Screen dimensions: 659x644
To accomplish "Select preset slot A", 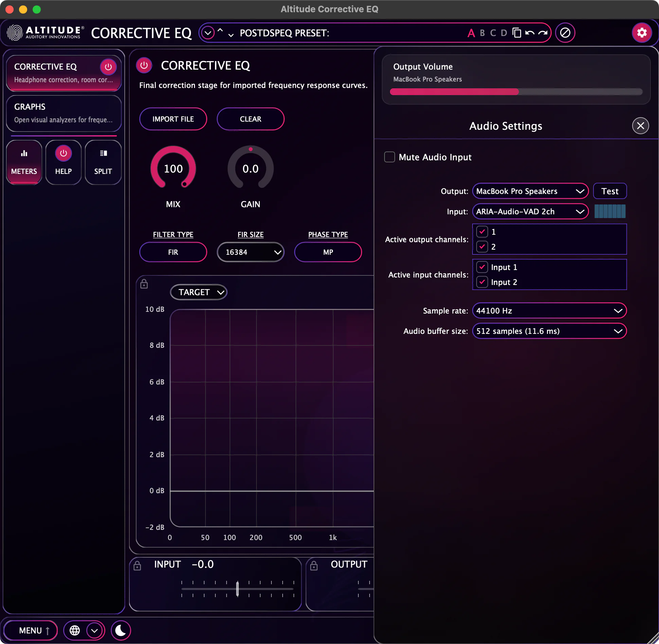I will pyautogui.click(x=471, y=33).
